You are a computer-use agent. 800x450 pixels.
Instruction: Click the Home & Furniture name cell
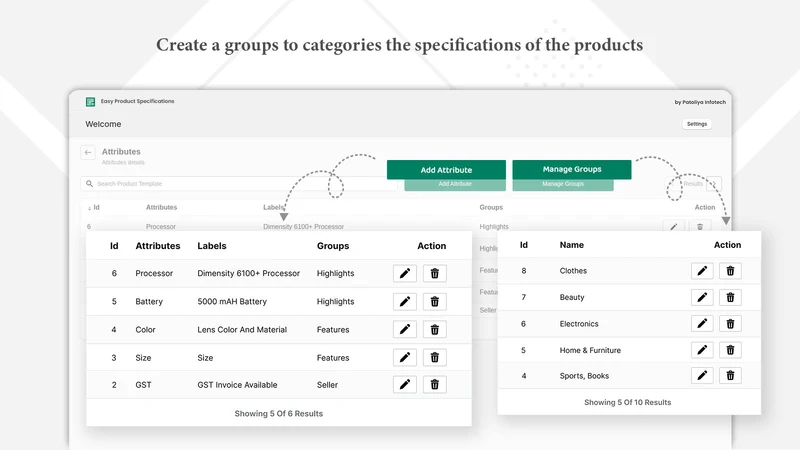point(590,350)
